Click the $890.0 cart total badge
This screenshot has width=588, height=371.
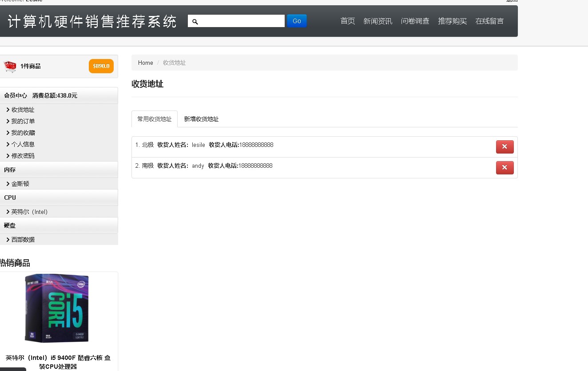tap(101, 66)
